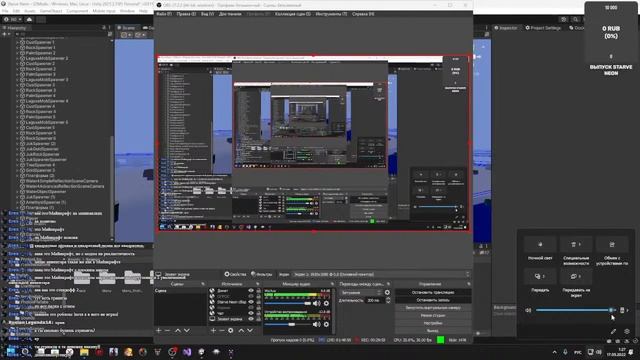Open Mic/Aux audio settings gear

326,303
